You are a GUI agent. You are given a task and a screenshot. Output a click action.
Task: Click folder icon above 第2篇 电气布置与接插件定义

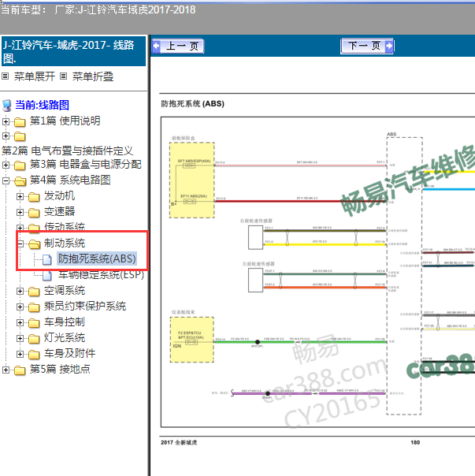click(20, 136)
